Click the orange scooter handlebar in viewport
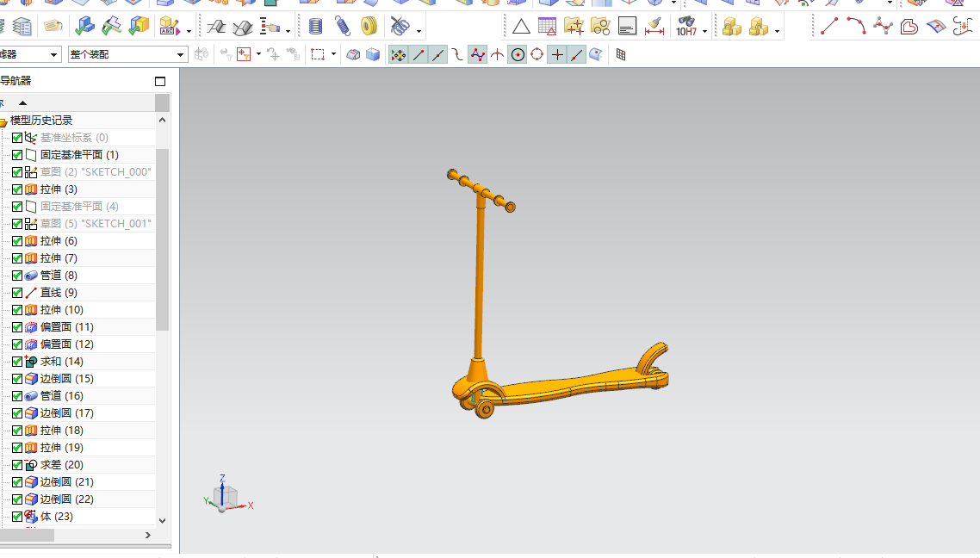This screenshot has height=558, width=980. coord(481,190)
